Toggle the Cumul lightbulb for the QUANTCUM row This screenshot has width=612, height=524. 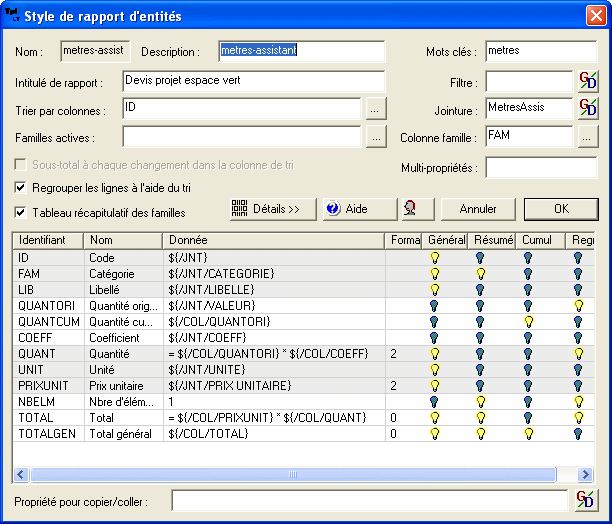click(x=528, y=321)
